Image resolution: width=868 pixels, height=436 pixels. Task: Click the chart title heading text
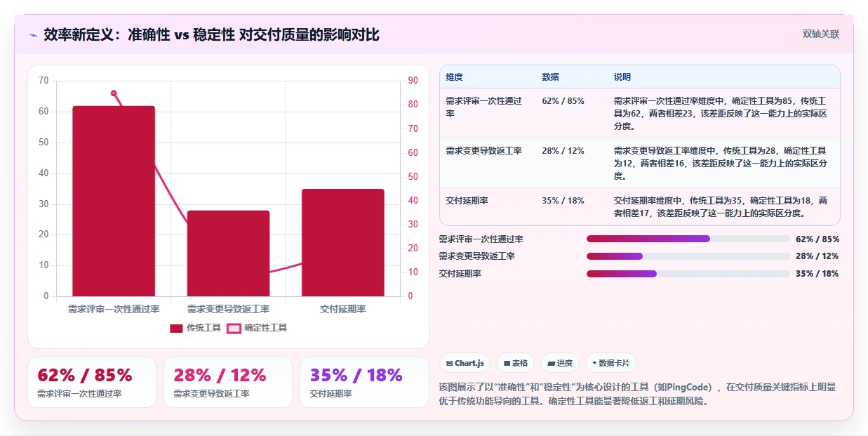point(211,34)
